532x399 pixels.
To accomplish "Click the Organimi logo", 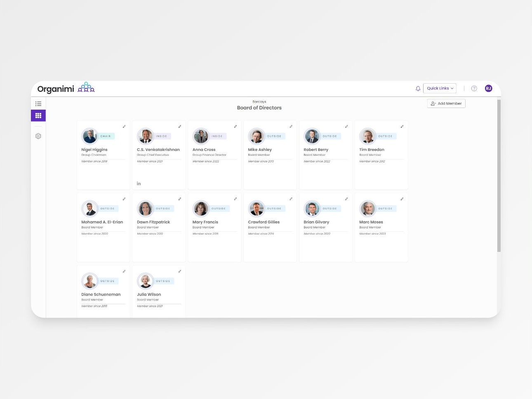I will (66, 88).
